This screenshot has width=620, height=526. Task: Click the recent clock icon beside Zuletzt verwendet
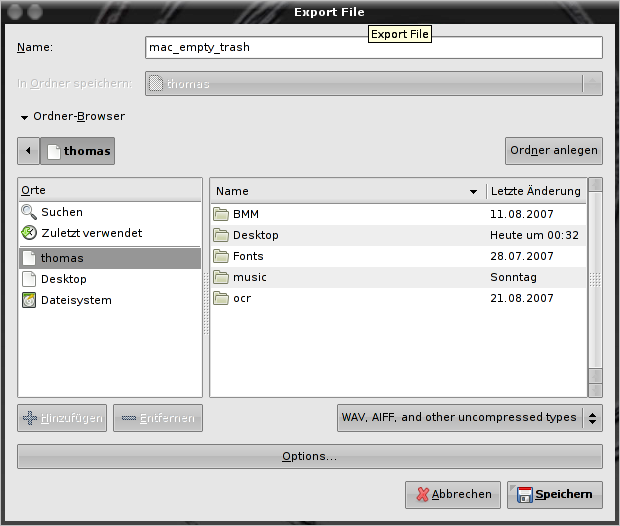(29, 233)
